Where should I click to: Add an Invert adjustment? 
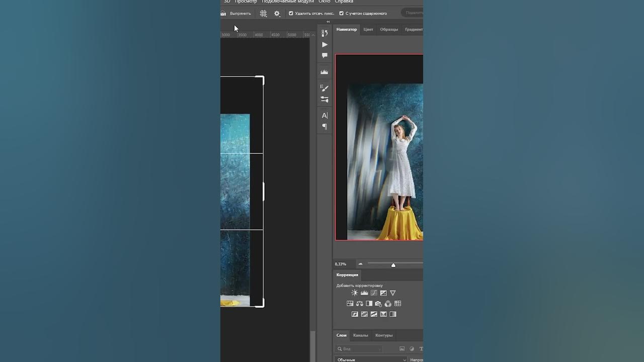(355, 314)
